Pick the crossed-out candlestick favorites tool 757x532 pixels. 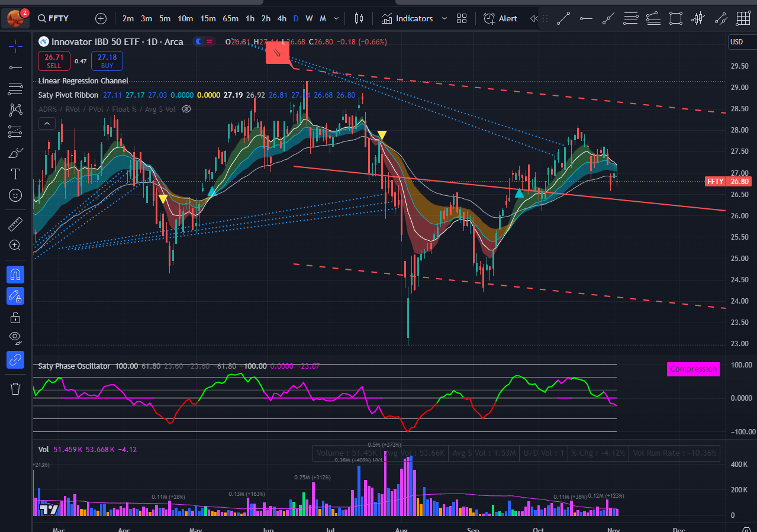pos(698,18)
